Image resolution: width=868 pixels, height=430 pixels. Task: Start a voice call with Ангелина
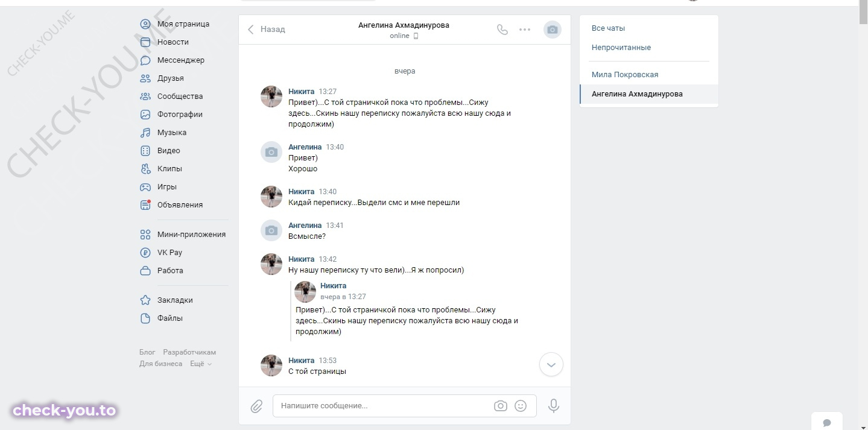(x=502, y=30)
